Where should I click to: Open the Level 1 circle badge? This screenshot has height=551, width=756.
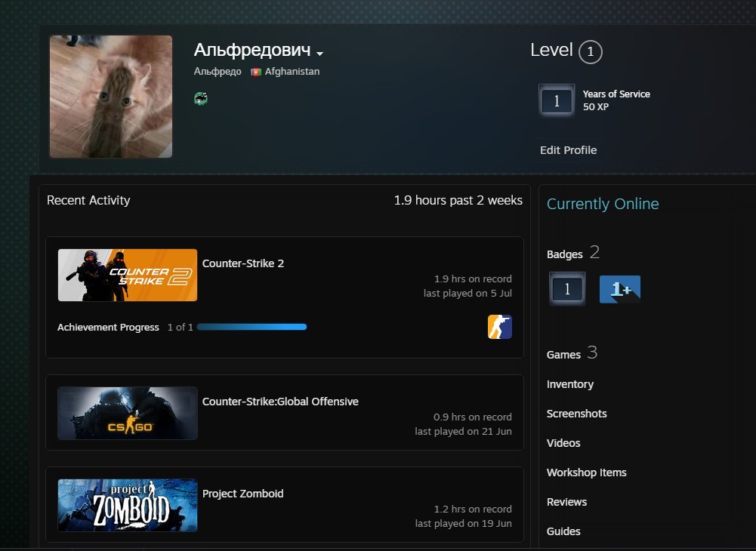coord(590,51)
